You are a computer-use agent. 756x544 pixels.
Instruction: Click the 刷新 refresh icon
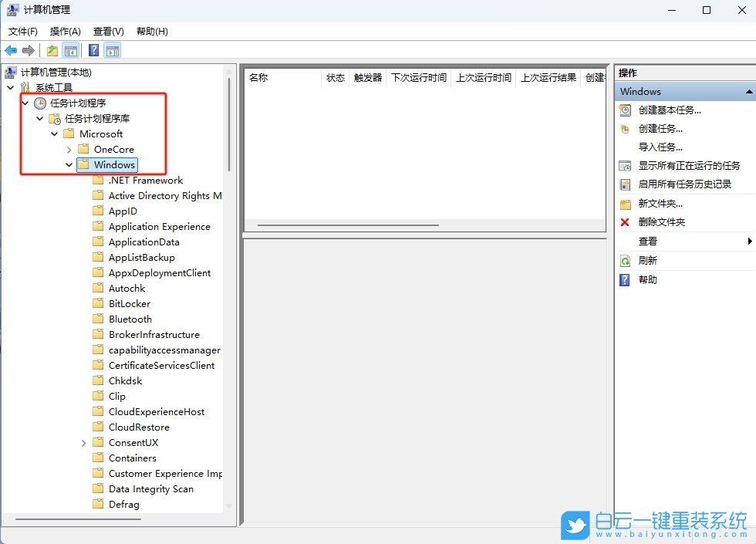coord(625,261)
